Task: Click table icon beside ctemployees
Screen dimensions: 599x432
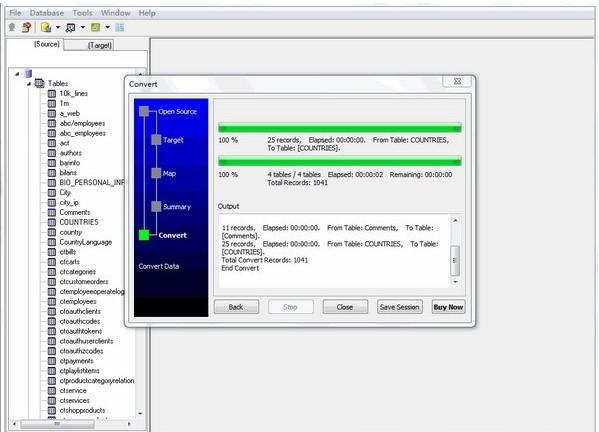Action: [52, 302]
